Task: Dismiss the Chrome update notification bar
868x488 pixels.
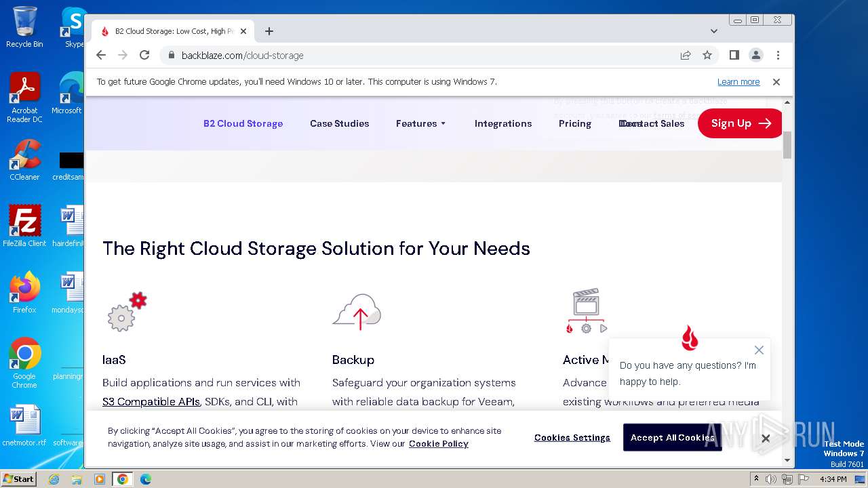Action: [776, 82]
